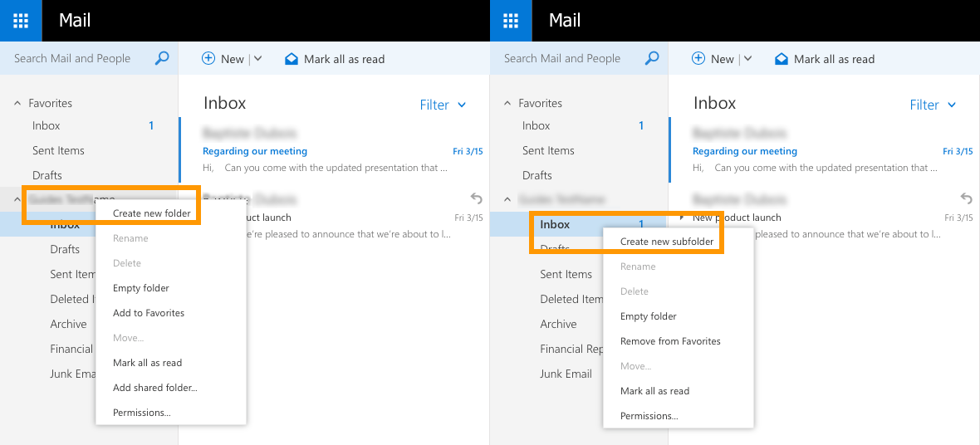Click the Mark all as read envelope icon, left window
The height and width of the screenshot is (445, 980).
point(292,59)
